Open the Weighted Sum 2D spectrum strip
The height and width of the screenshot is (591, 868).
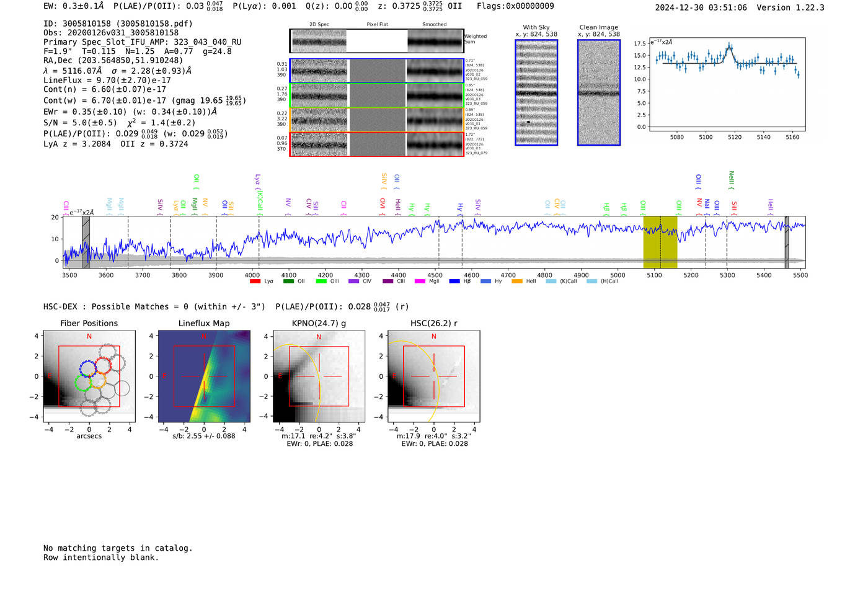(x=376, y=41)
